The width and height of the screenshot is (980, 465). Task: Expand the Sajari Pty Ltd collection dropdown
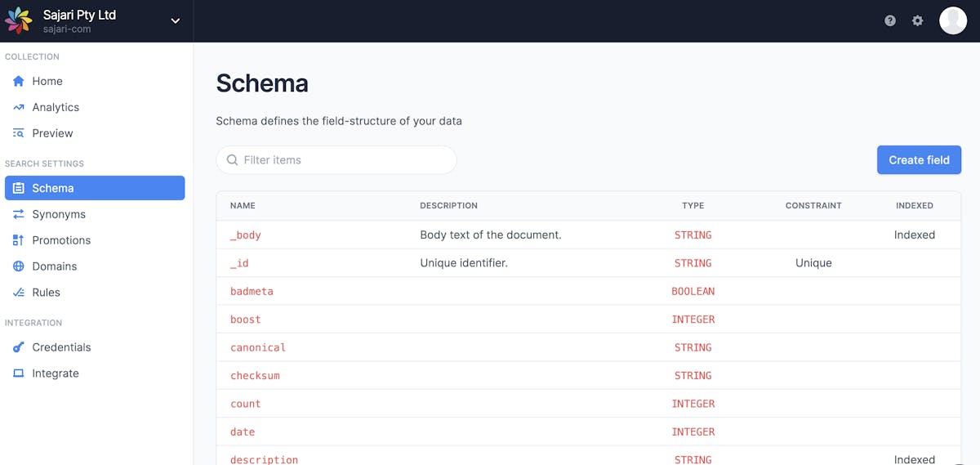(176, 21)
